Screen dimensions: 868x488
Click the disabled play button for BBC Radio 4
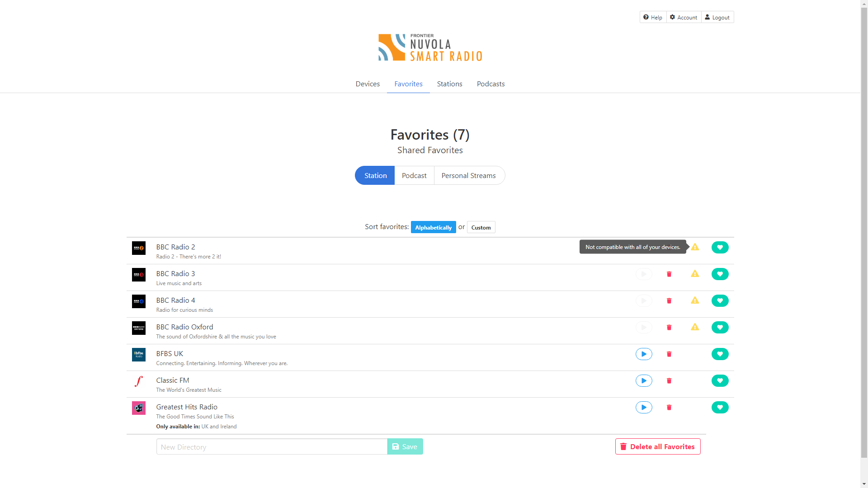coord(644,301)
